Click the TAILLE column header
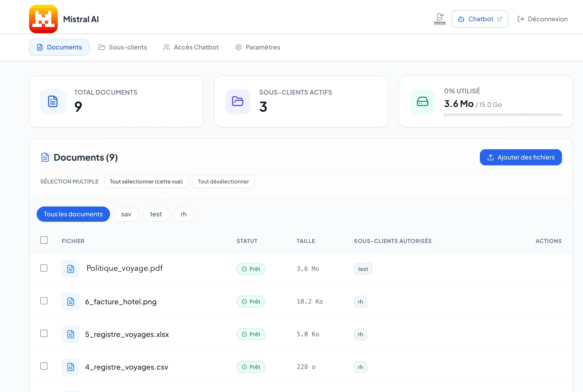Image resolution: width=583 pixels, height=392 pixels. [x=306, y=241]
